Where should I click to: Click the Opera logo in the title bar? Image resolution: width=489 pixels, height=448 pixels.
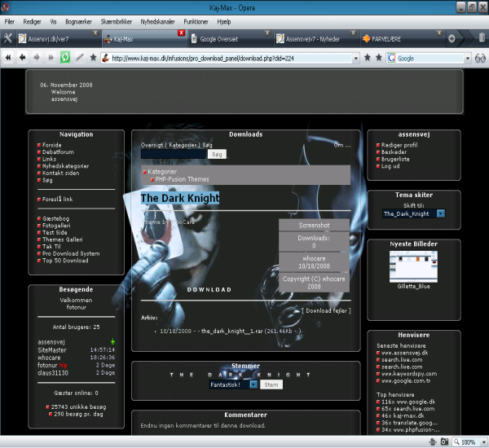pos(5,7)
